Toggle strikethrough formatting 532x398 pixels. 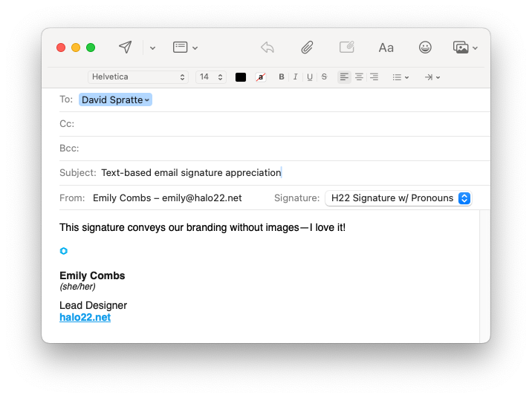pyautogui.click(x=324, y=77)
